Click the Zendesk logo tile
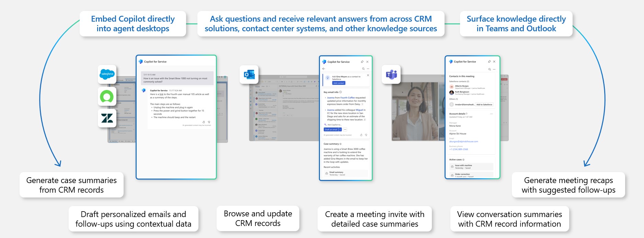 (107, 118)
